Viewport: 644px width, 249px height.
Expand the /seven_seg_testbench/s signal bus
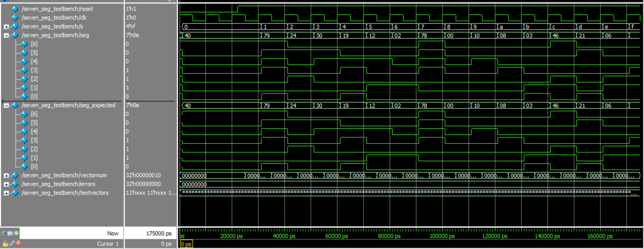coord(6,26)
